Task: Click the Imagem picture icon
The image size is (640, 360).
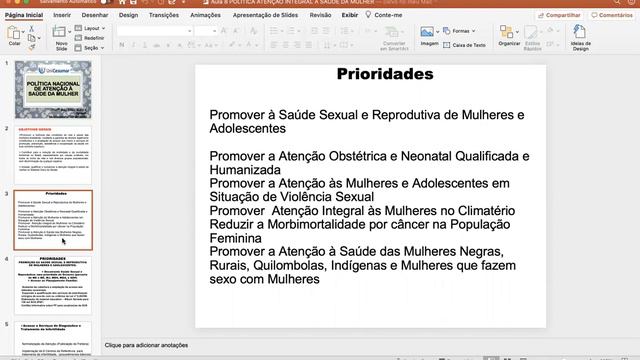Action: coord(427,32)
